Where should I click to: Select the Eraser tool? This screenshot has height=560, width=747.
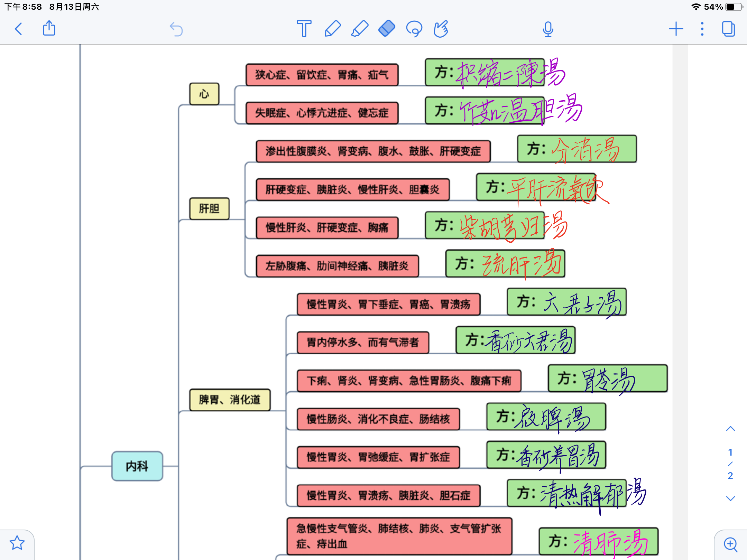tap(387, 28)
